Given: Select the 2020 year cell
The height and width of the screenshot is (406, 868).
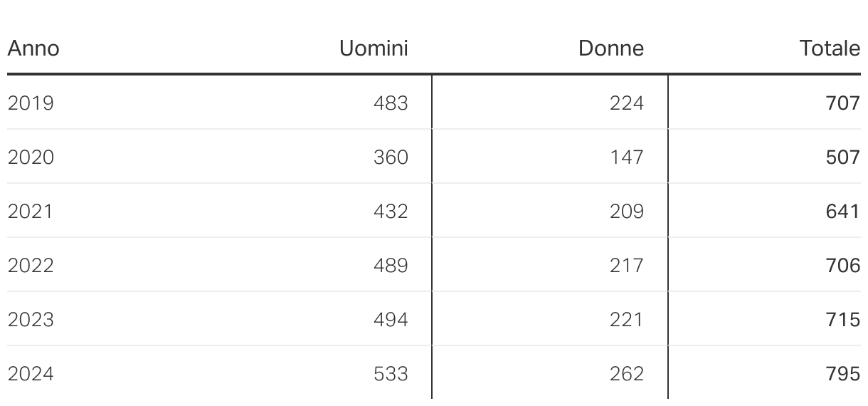Looking at the screenshot, I should (x=31, y=157).
